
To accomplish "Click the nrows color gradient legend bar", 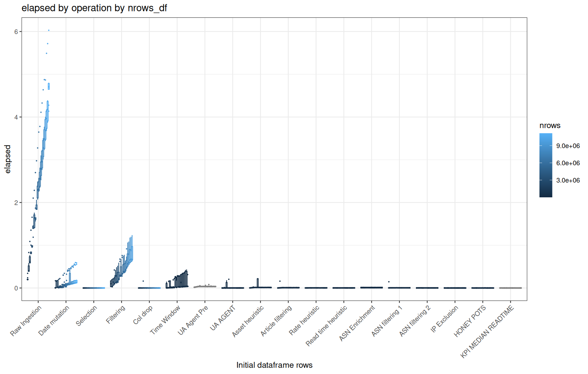I will [546, 165].
